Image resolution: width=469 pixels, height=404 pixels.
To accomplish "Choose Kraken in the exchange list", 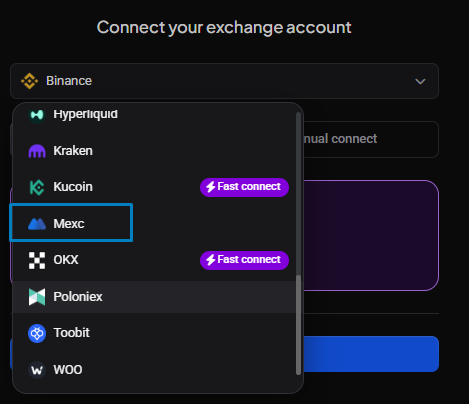I will [154, 151].
